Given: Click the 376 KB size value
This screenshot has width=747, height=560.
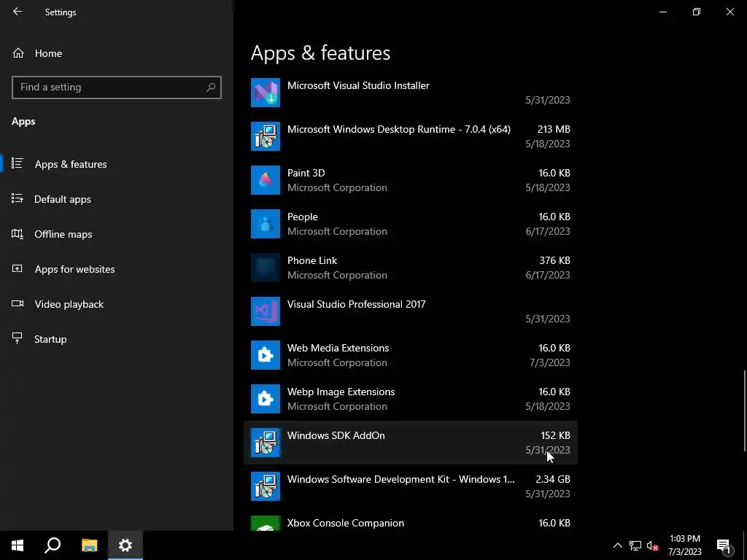Looking at the screenshot, I should coord(554,260).
